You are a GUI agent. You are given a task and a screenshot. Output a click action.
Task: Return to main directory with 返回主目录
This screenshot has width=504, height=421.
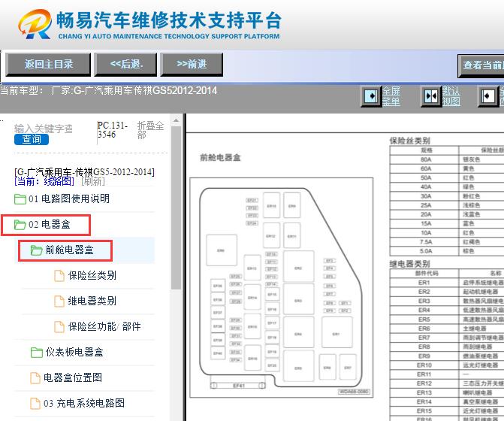click(x=48, y=65)
